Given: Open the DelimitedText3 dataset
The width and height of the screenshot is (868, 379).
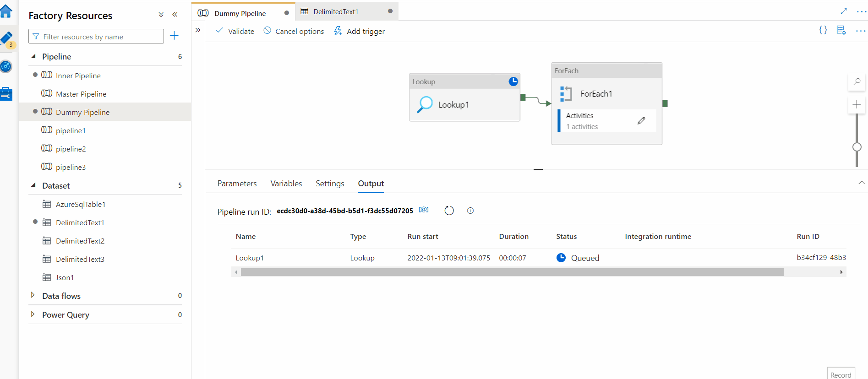Looking at the screenshot, I should pyautogui.click(x=80, y=259).
